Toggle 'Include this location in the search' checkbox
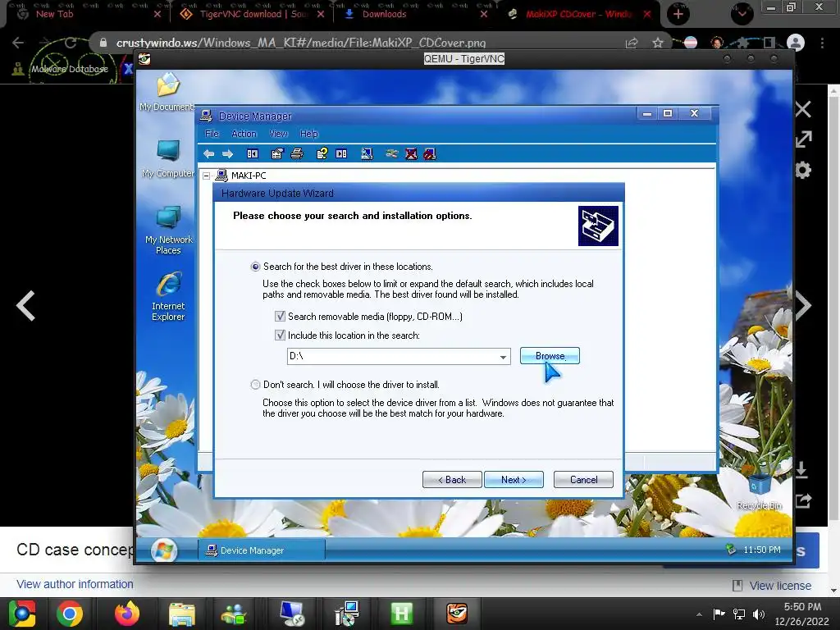The image size is (840, 630). pyautogui.click(x=280, y=336)
